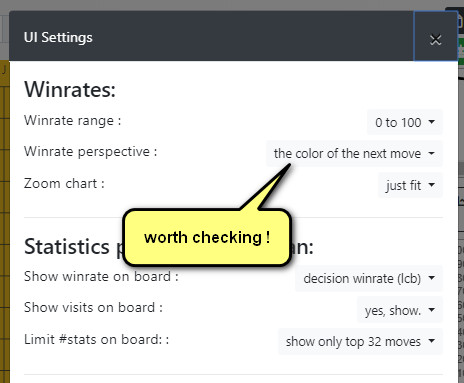The height and width of the screenshot is (383, 464).
Task: Click the brown Go board strip at left
Action: tap(5, 220)
